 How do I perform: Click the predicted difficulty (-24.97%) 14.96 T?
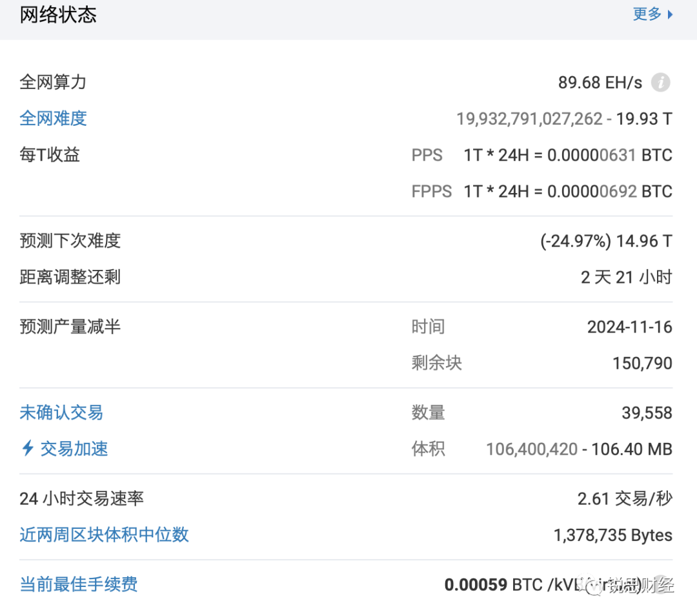click(x=606, y=241)
